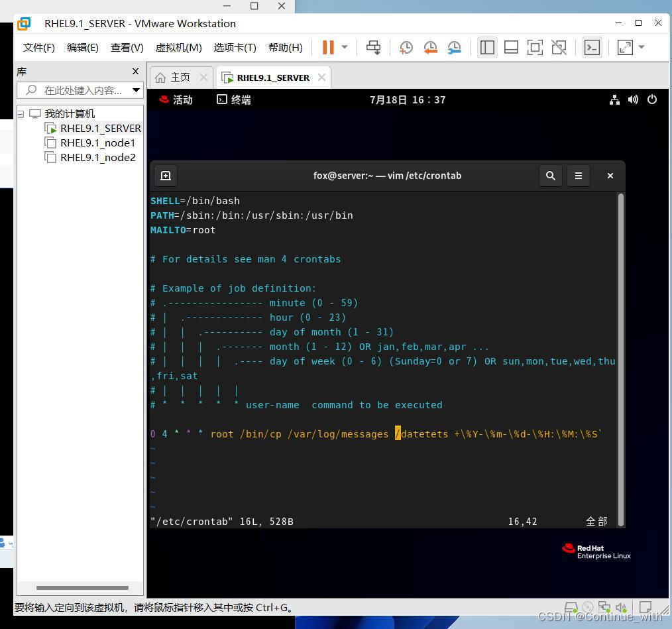Toggle the library sidebar view

(487, 47)
